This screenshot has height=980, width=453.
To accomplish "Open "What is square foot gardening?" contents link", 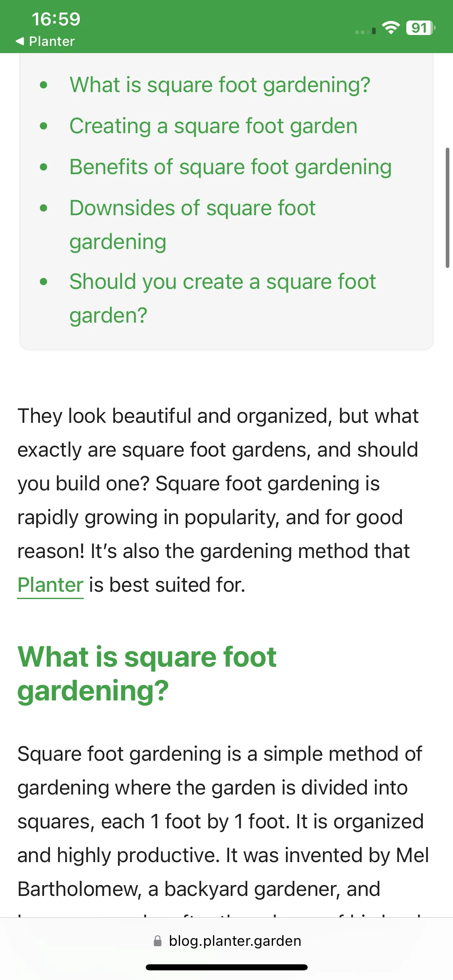I will [220, 85].
